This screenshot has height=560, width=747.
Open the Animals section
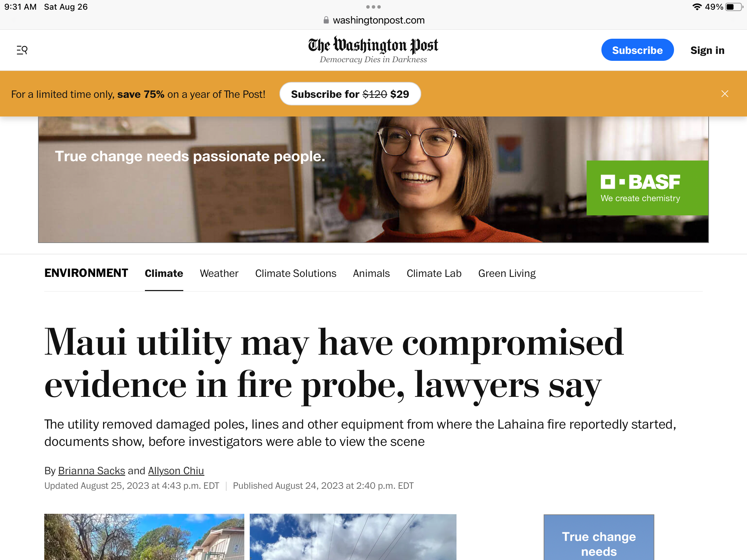(371, 273)
